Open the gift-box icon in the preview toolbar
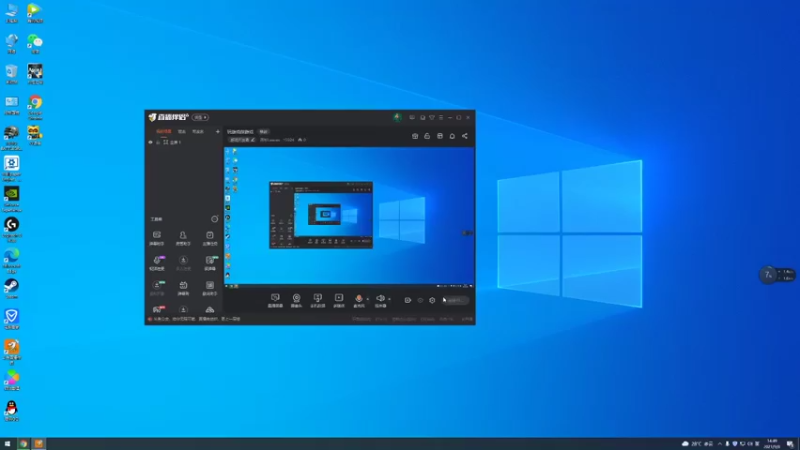The height and width of the screenshot is (450, 800). pyautogui.click(x=415, y=136)
